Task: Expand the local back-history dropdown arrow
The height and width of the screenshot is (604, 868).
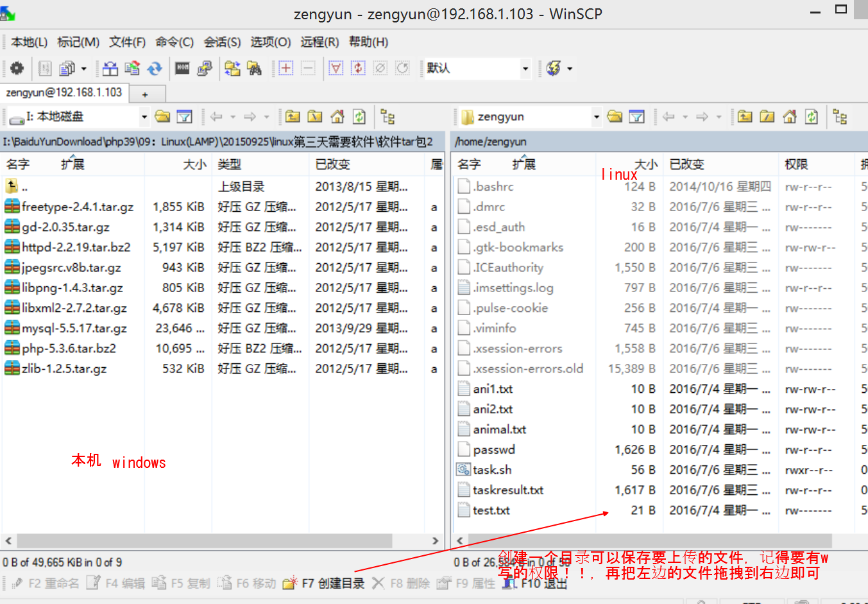Action: pyautogui.click(x=233, y=117)
